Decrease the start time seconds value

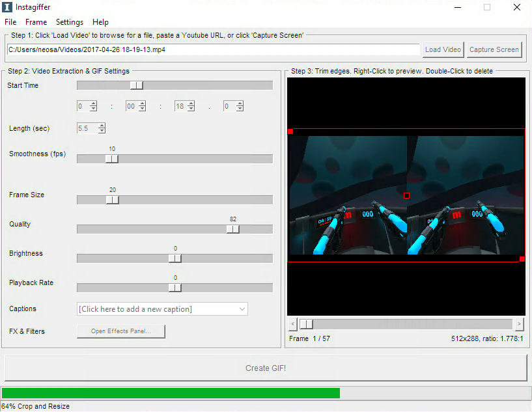(191, 109)
